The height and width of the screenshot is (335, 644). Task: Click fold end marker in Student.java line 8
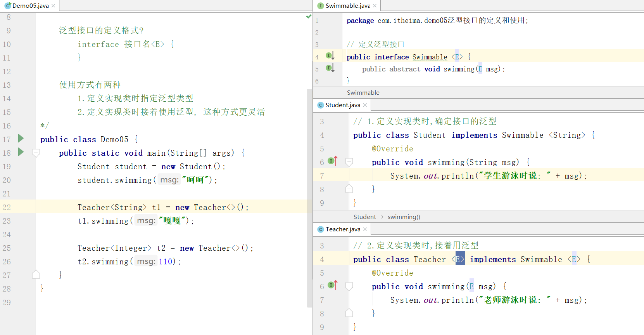[349, 189]
